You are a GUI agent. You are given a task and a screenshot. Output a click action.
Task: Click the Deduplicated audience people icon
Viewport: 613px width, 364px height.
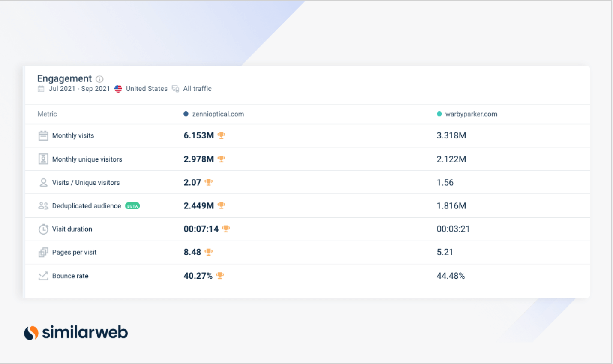43,205
